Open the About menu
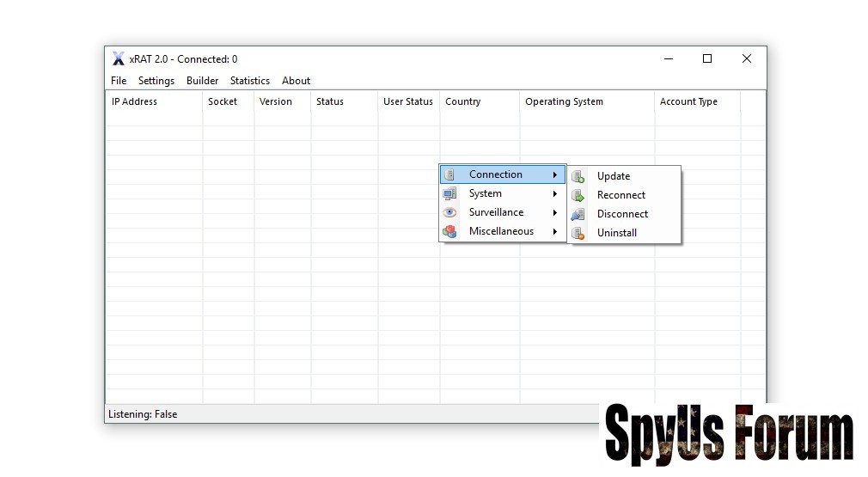 (296, 81)
